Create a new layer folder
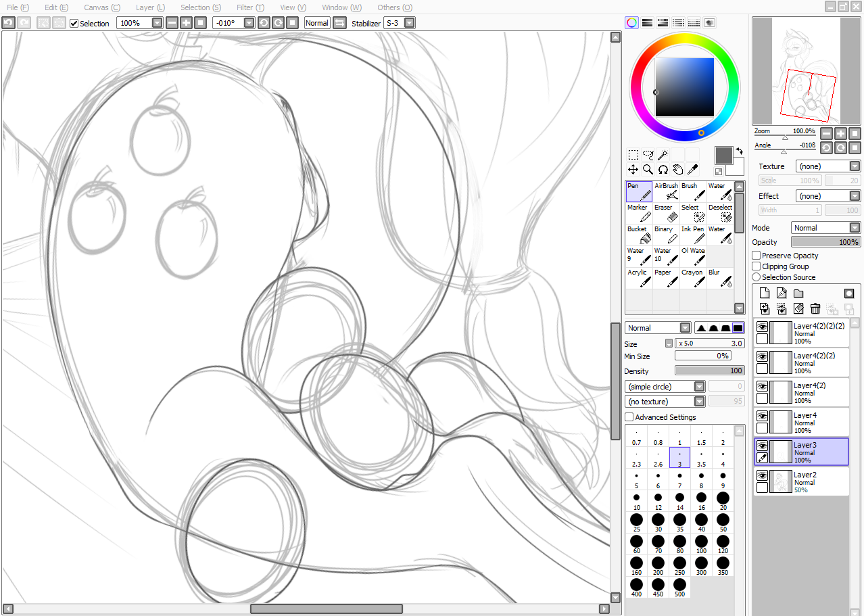The height and width of the screenshot is (616, 864). pos(798,293)
